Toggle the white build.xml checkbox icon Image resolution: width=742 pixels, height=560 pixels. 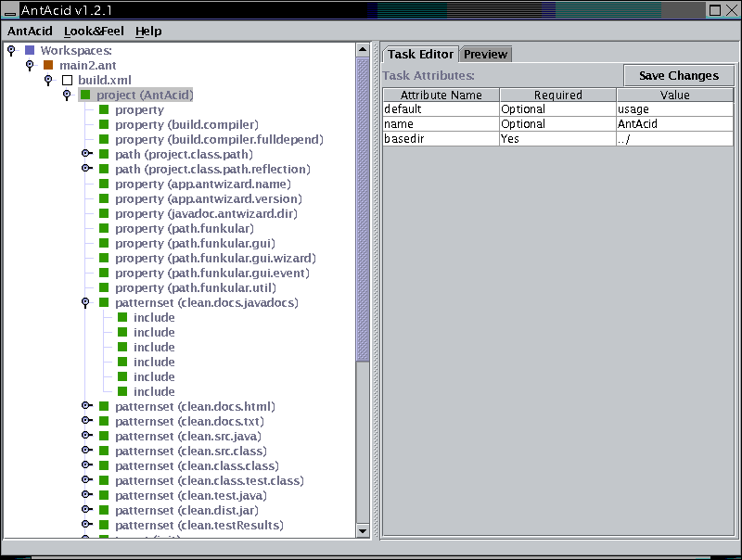coord(67,80)
